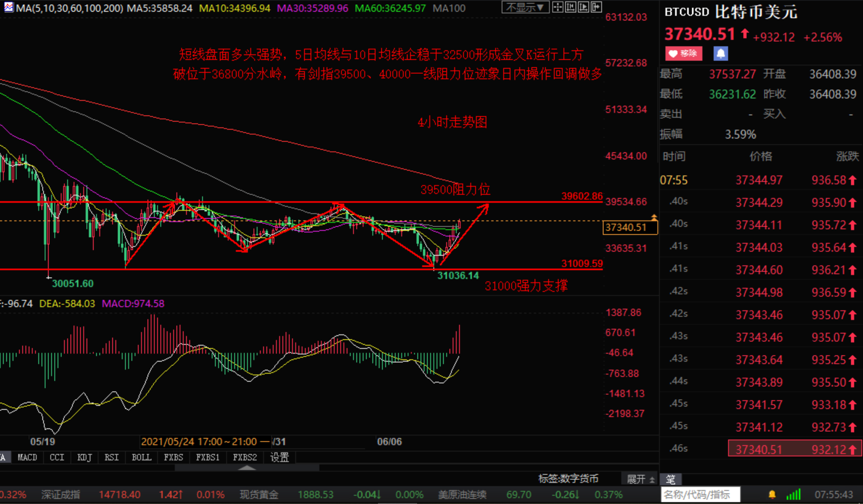Click the 07:55:43 clock in status bar
The height and width of the screenshot is (504, 863).
point(834,495)
